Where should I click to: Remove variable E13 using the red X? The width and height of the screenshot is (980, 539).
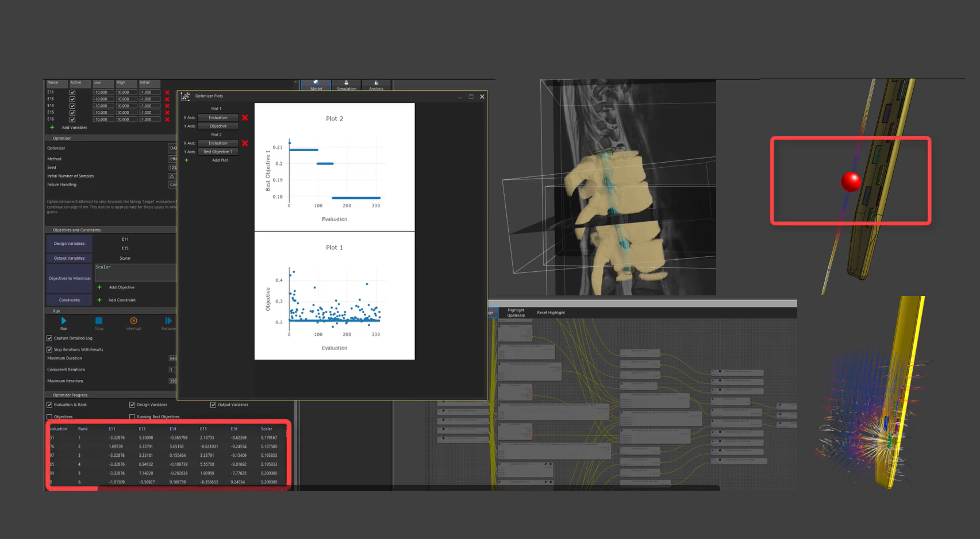point(167,99)
